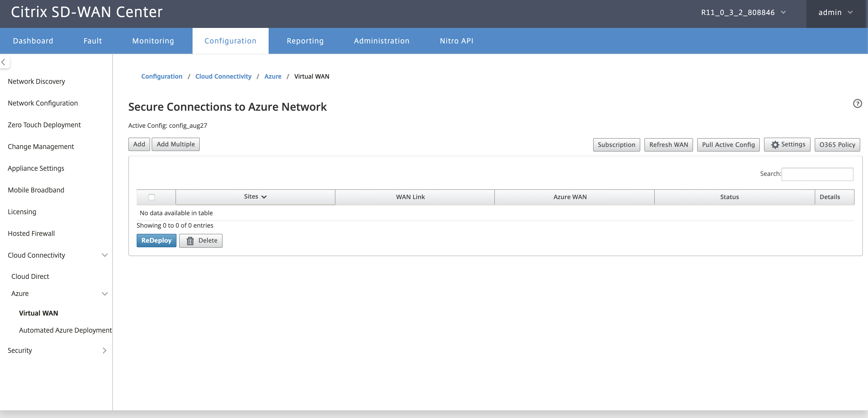Viewport: 868px width, 418px height.
Task: Go to the Administration tab
Action: click(x=381, y=41)
